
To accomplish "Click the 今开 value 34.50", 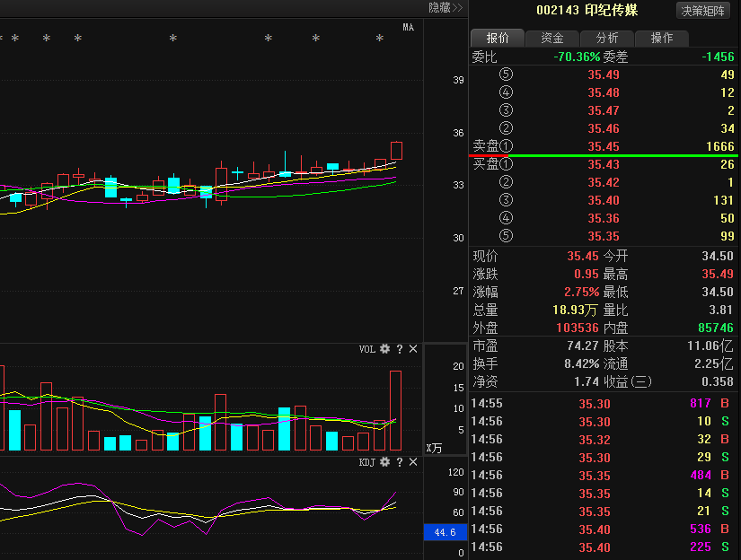I will pos(718,256).
